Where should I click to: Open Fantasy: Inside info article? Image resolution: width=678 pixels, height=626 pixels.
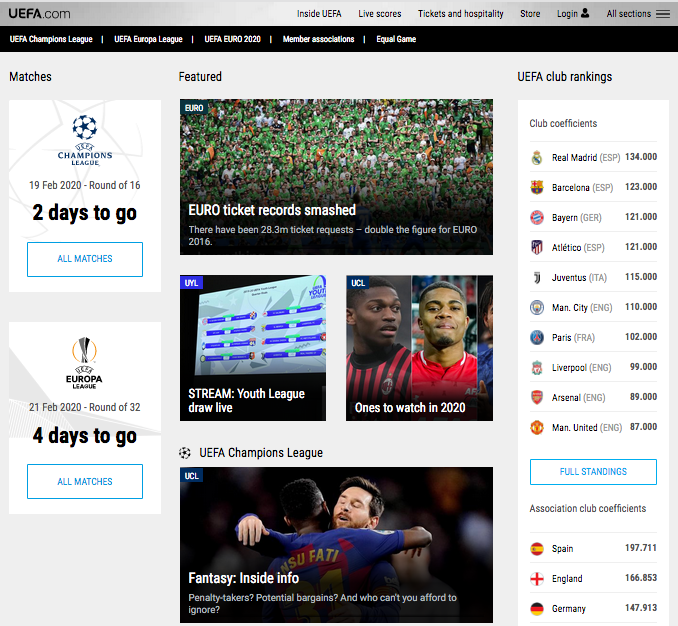243,578
